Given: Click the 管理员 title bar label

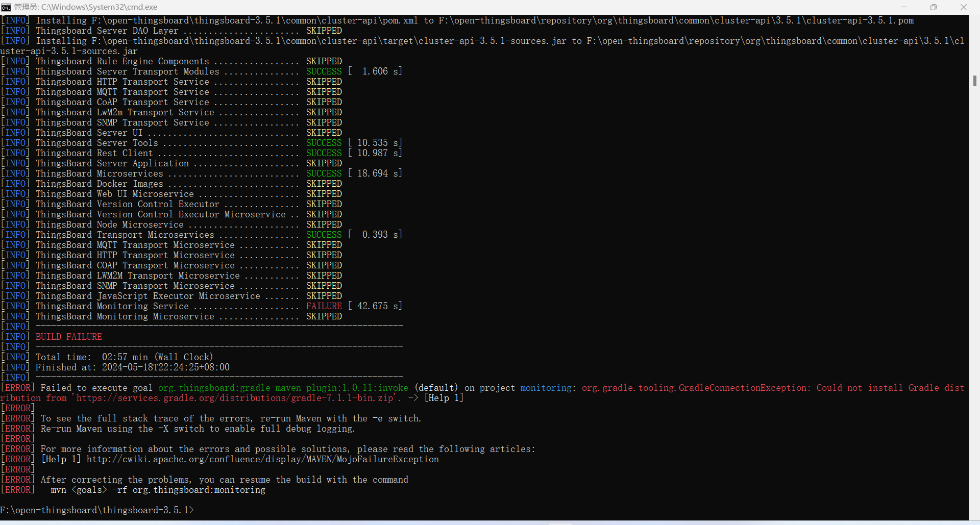Looking at the screenshot, I should point(26,7).
